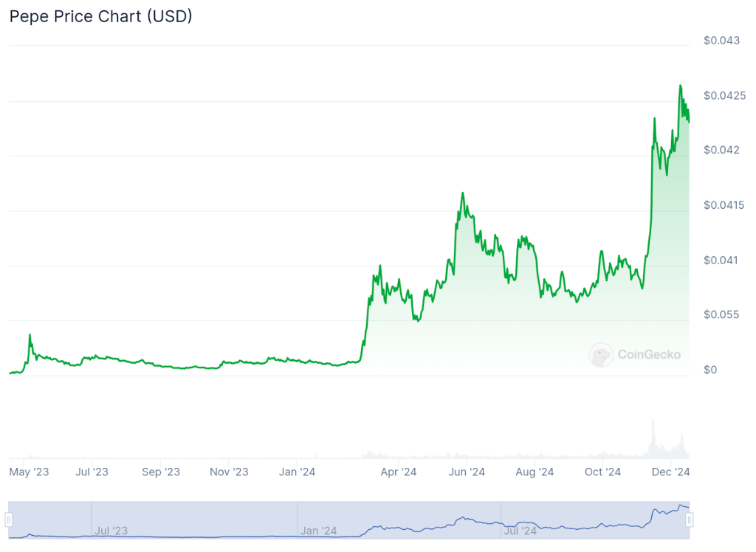Click Jul '24 label in the range navigator
The image size is (756, 552).
(520, 530)
